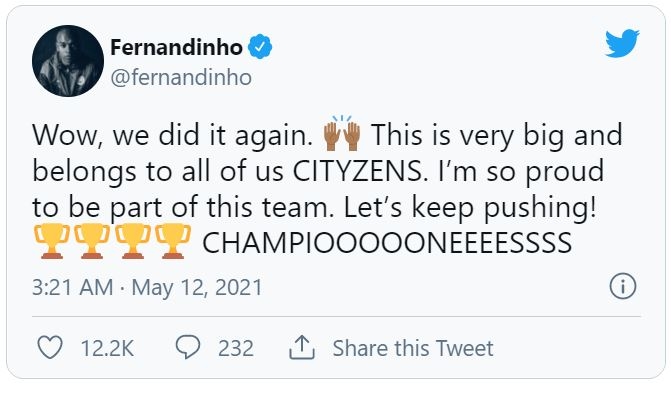Open Fernandinho's profile picture

[x=68, y=61]
